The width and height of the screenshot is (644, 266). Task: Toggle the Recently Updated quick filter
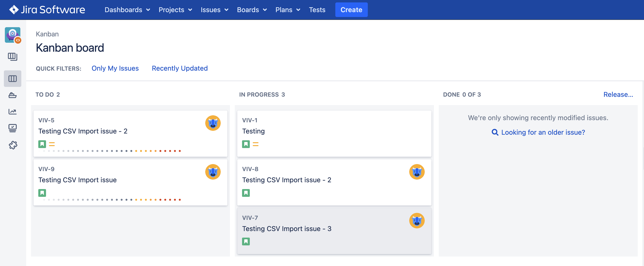tap(180, 68)
